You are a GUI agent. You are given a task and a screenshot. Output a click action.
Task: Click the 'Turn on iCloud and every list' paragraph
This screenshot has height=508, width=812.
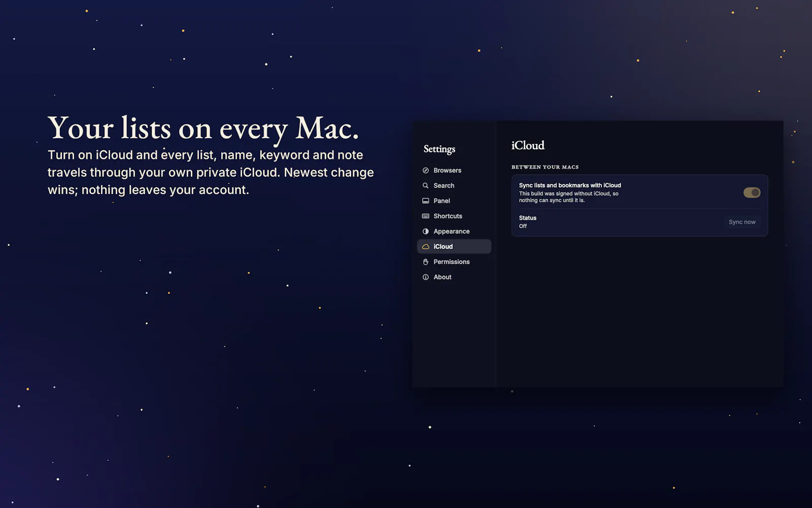click(x=211, y=172)
